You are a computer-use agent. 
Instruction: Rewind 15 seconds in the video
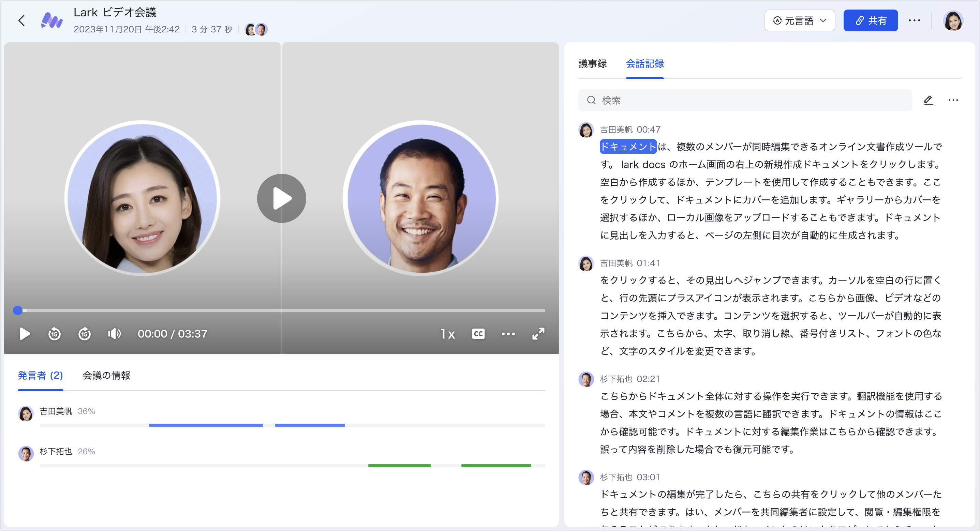(55, 334)
